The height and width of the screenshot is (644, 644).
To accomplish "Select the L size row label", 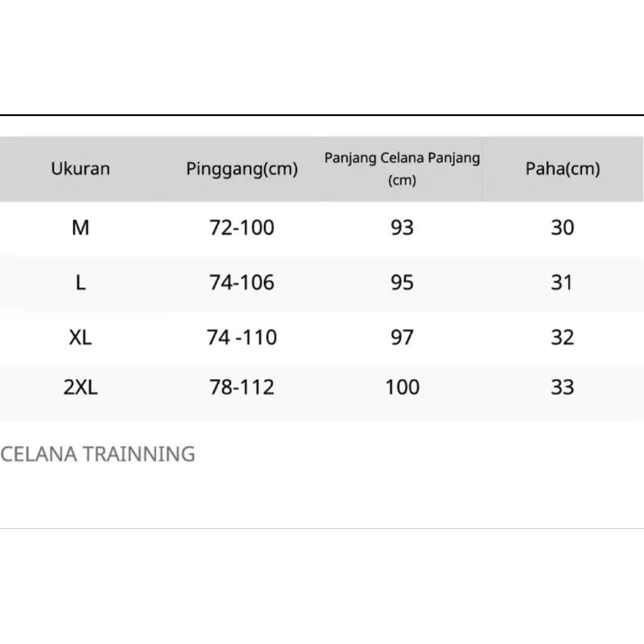I will pos(80,283).
